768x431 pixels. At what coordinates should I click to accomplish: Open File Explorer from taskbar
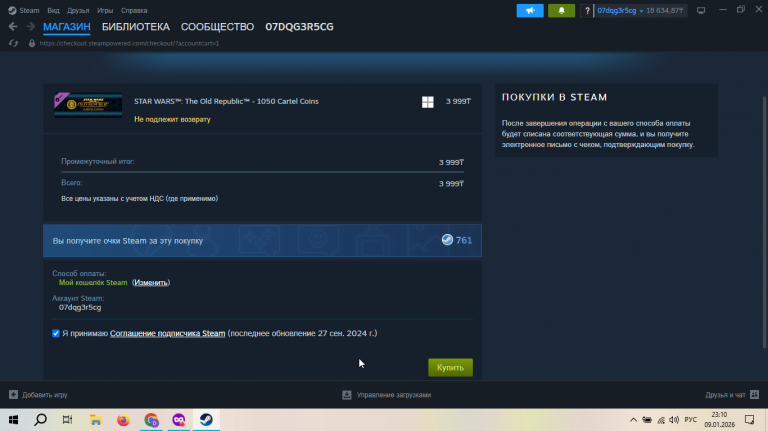pyautogui.click(x=96, y=420)
